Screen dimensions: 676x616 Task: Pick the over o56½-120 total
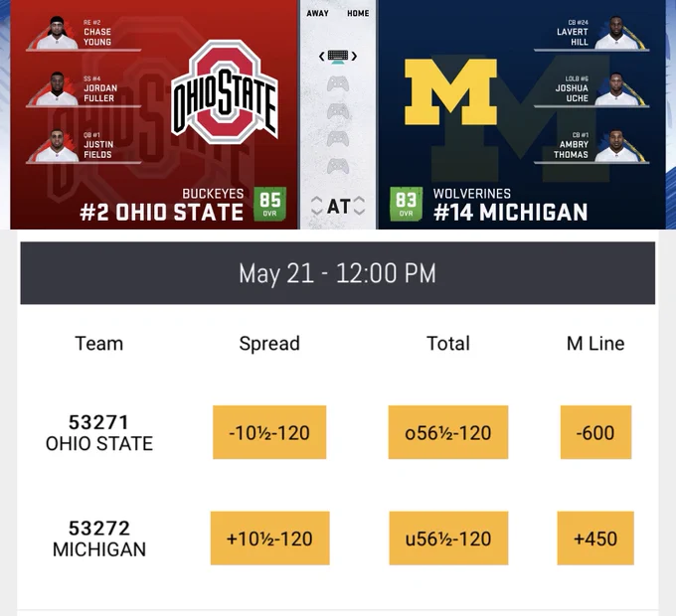point(448,432)
